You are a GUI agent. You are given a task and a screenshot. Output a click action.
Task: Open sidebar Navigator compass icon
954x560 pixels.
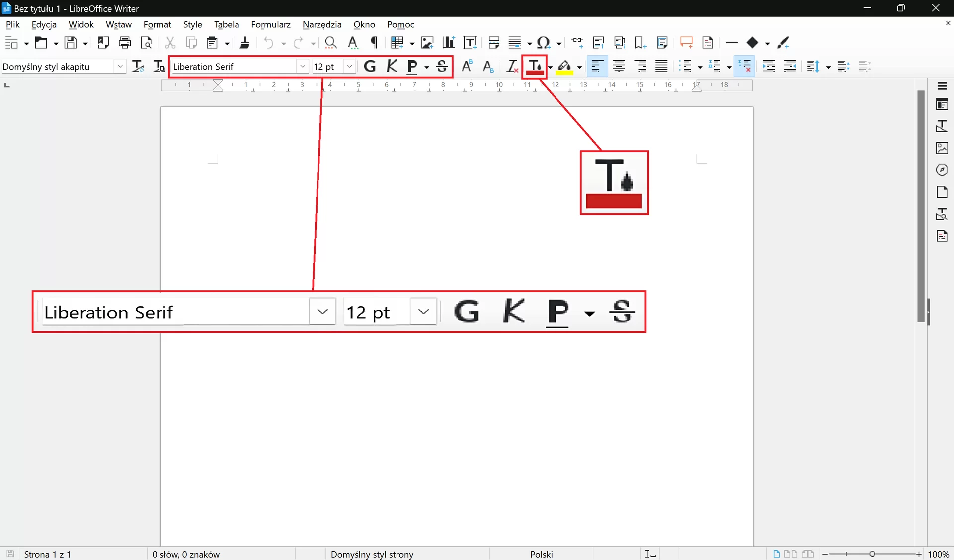pos(942,170)
